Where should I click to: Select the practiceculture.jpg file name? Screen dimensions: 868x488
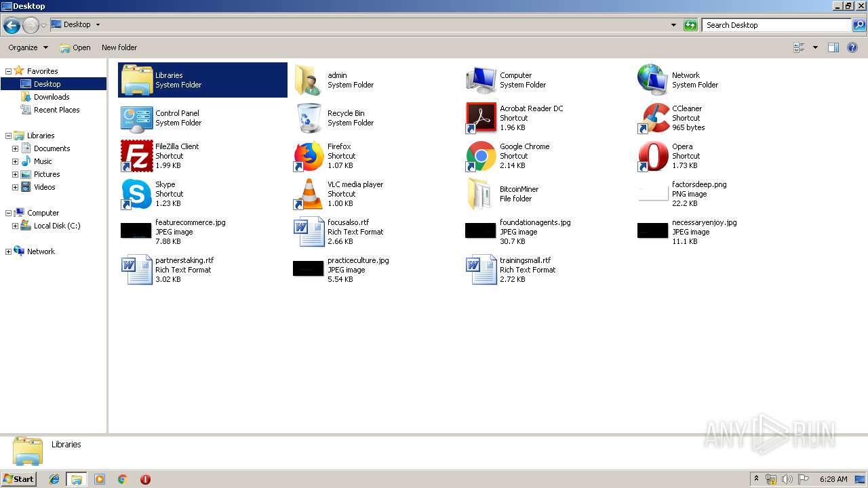click(358, 260)
